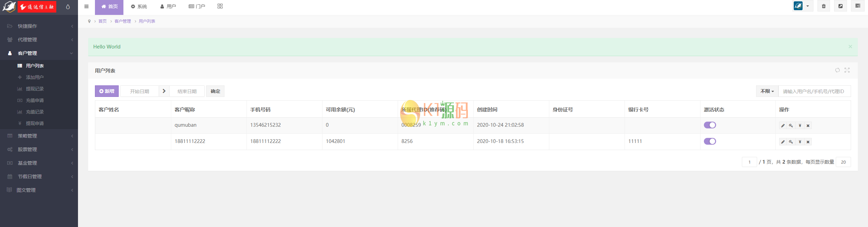Toggle activation switch for 18811112222
This screenshot has height=227, width=868.
[710, 141]
